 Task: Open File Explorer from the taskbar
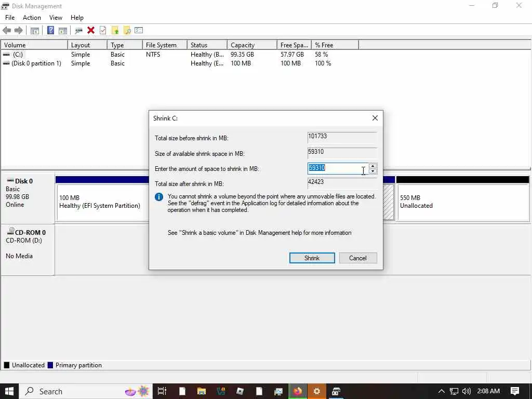point(202,391)
